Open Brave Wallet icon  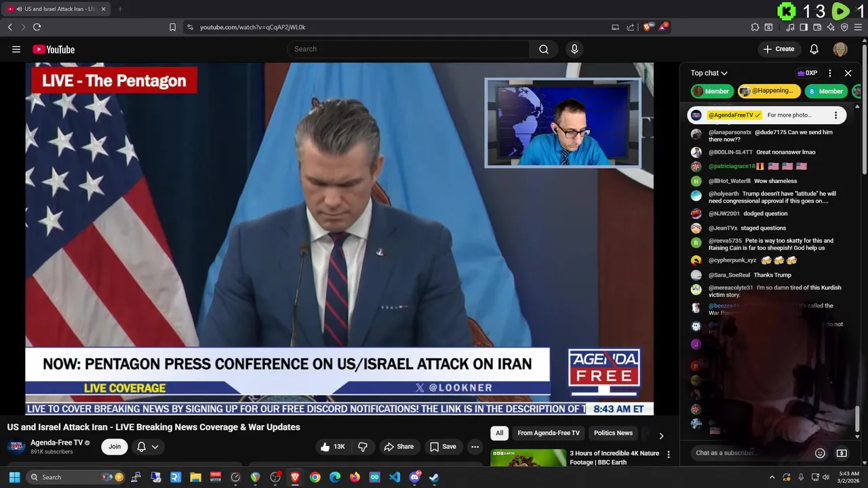pyautogui.click(x=817, y=27)
